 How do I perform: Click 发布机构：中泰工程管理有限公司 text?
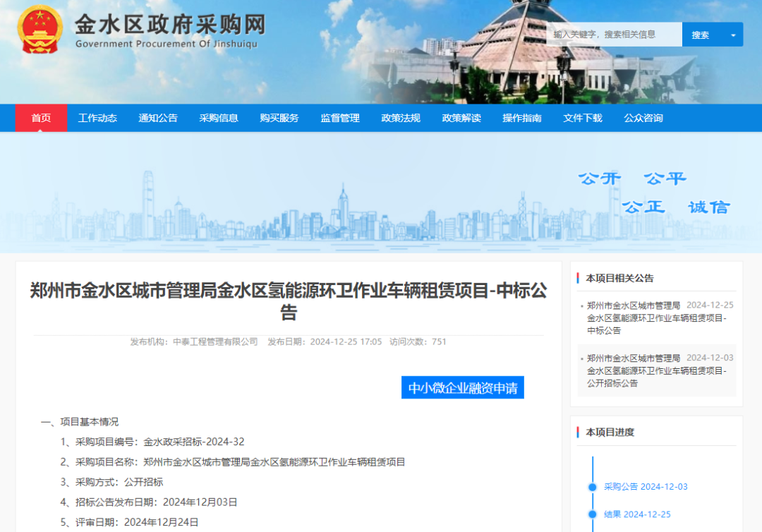[194, 342]
